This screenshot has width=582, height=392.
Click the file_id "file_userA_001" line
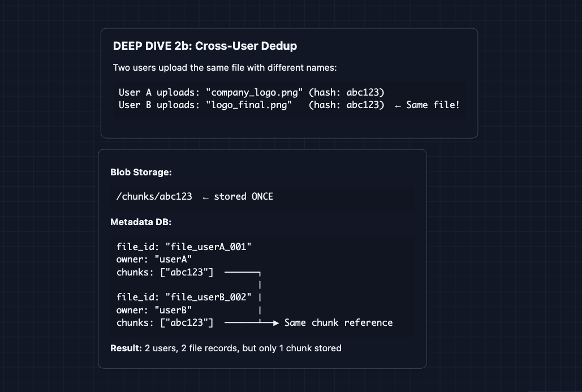(184, 247)
